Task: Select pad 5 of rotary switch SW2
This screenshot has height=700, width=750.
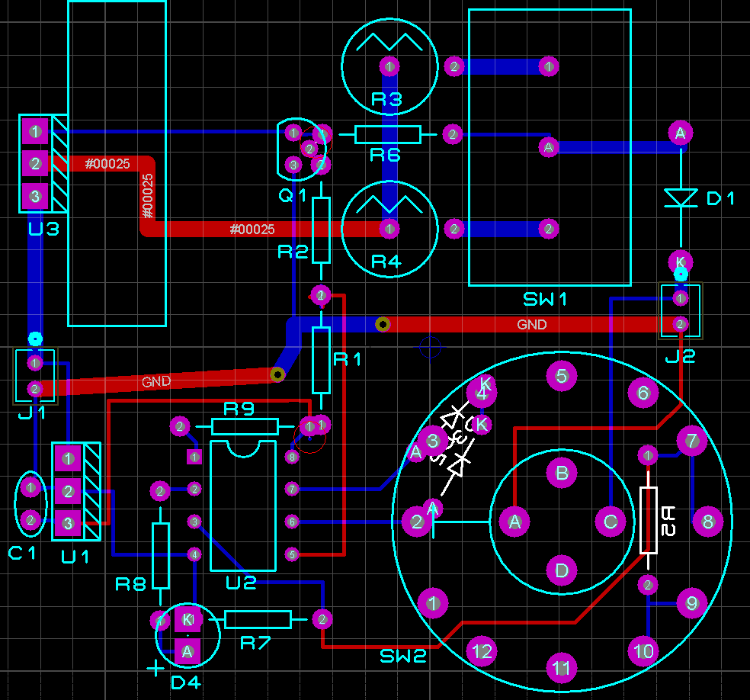Action: pos(562,375)
